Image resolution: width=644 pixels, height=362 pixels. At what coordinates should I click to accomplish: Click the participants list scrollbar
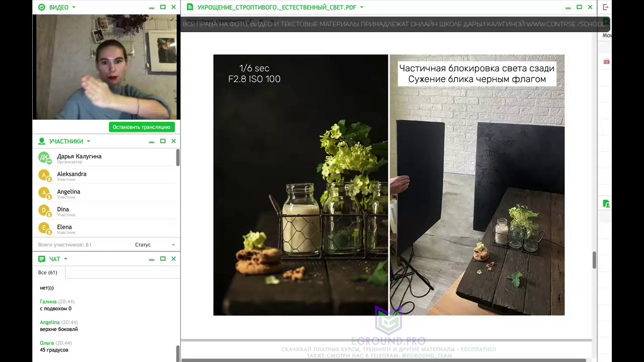coord(178,157)
